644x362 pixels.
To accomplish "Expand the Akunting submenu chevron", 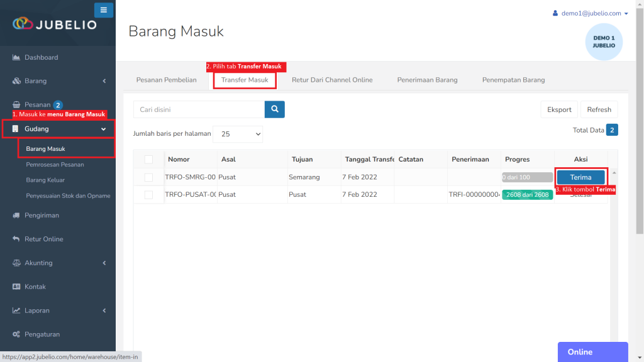I will pos(104,263).
